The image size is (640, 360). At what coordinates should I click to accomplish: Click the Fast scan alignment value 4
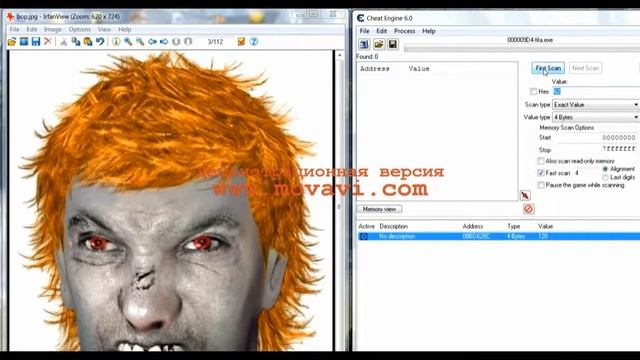(x=577, y=173)
